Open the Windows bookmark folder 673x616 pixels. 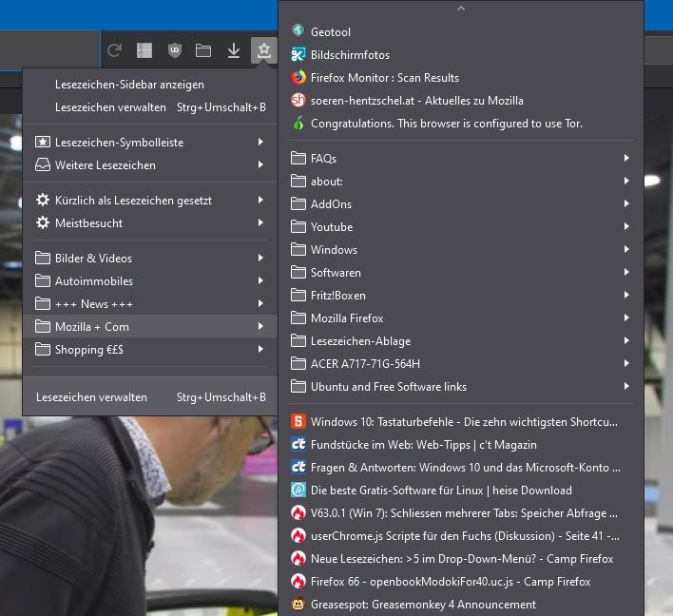461,249
